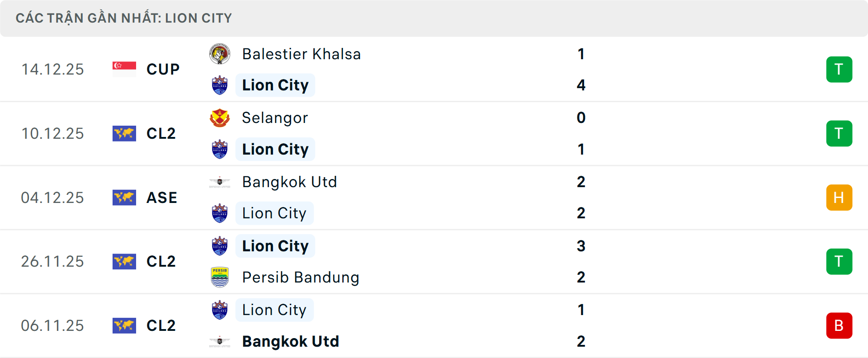The image size is (868, 358).
Task: Click Lion City's score of 4
Action: click(581, 85)
